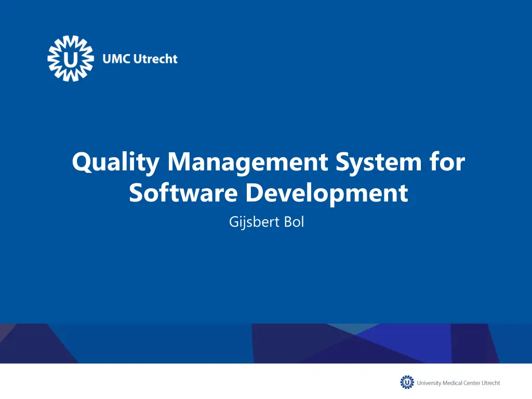Click the footer text "University Medical Center Utrecht"
This screenshot has height=399, width=532.
coord(458,383)
